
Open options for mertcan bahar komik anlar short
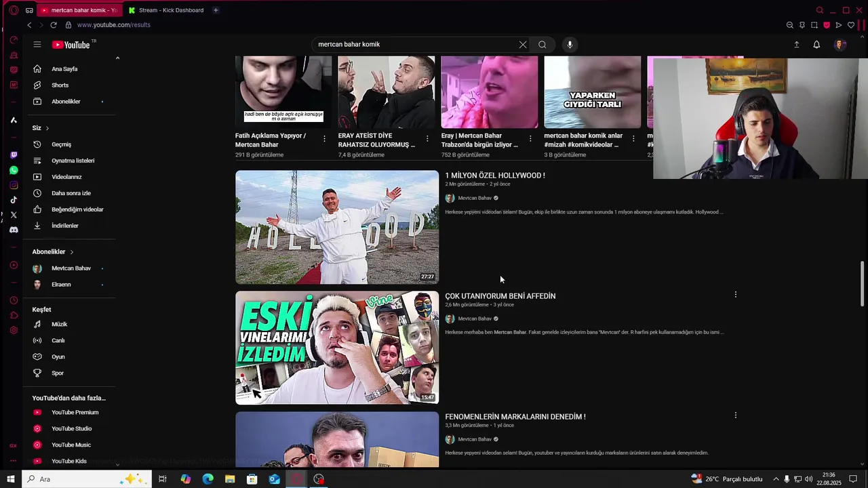(633, 139)
